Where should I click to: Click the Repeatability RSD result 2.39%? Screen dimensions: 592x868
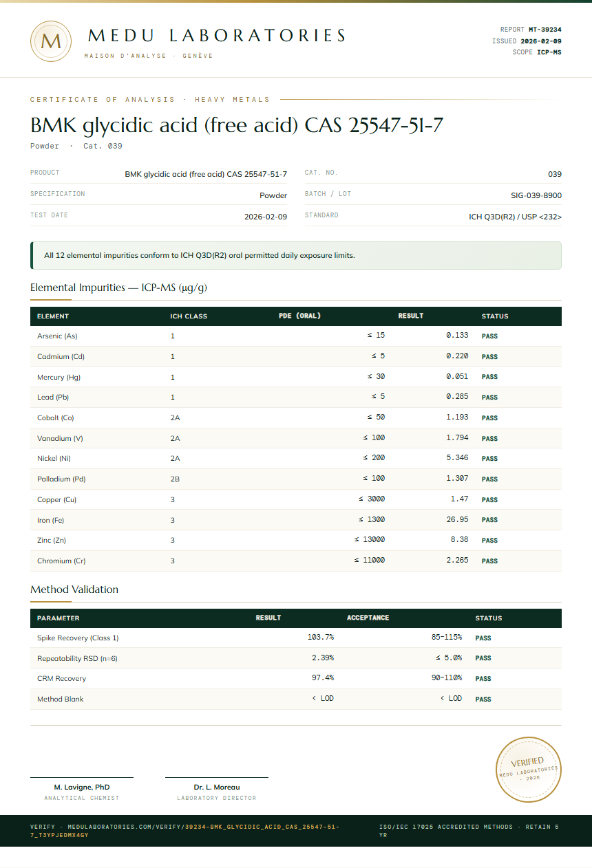323,658
